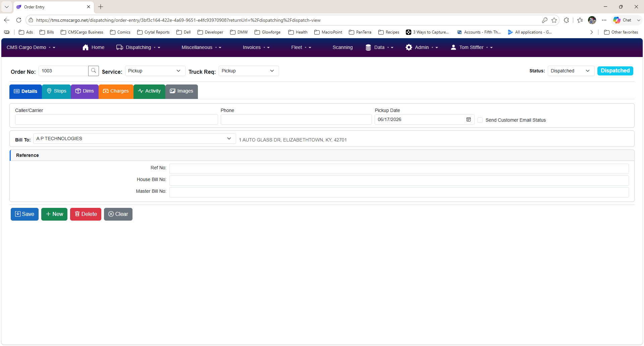Open the browser settings ellipsis menu
Viewport: 644px width, 346px height.
(604, 20)
